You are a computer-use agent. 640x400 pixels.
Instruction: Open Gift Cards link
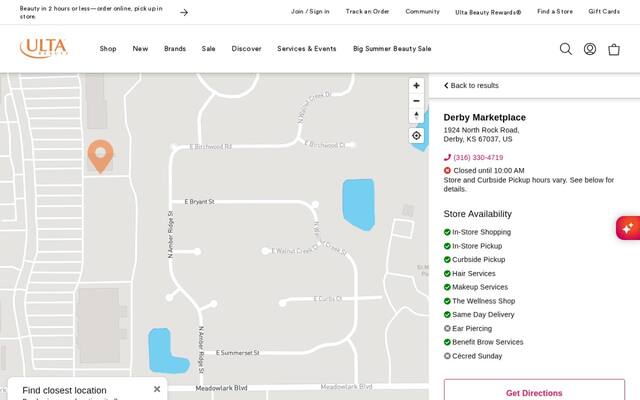pyautogui.click(x=604, y=12)
